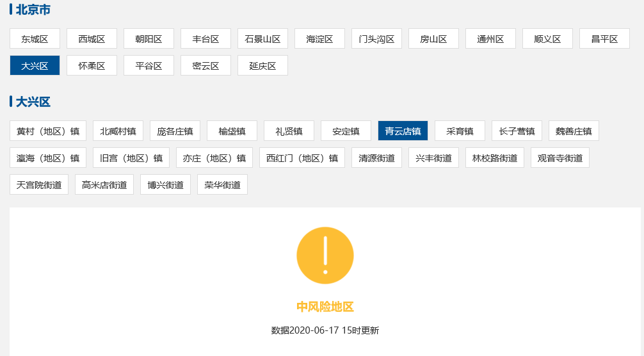The height and width of the screenshot is (356, 644).
Task: Select 旧宫（地区）镇 town
Action: tap(131, 158)
